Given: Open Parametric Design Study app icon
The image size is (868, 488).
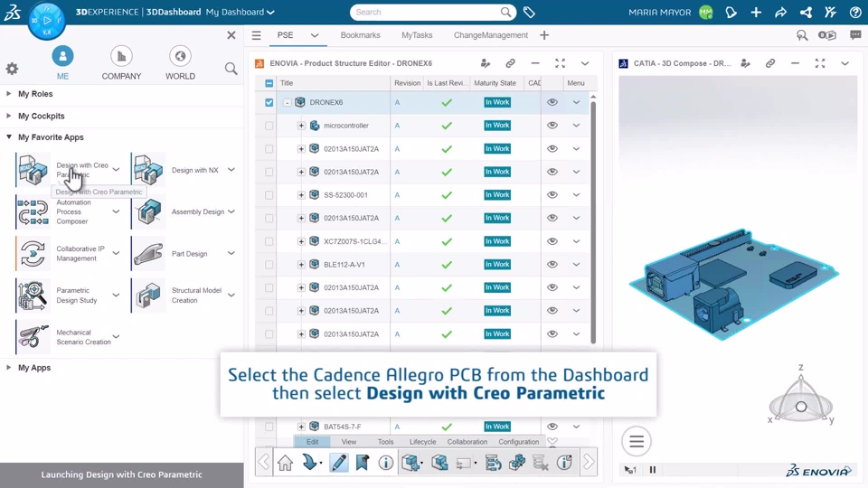Looking at the screenshot, I should (x=33, y=296).
